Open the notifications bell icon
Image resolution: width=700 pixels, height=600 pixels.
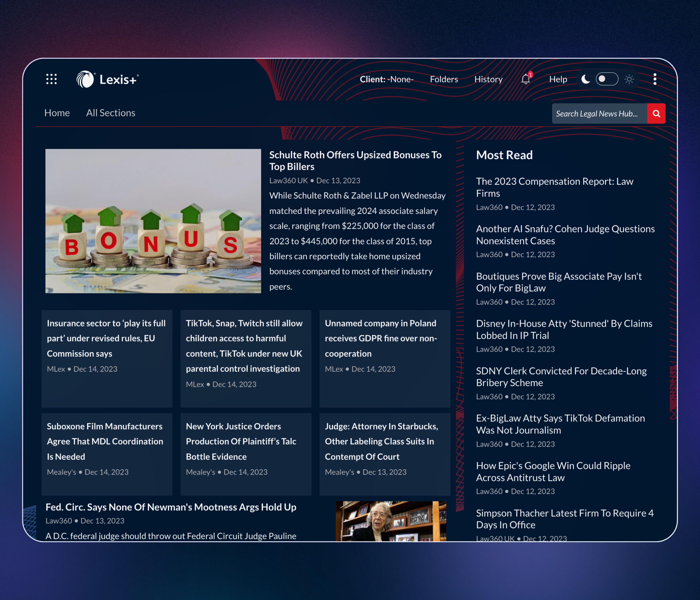[x=526, y=79]
